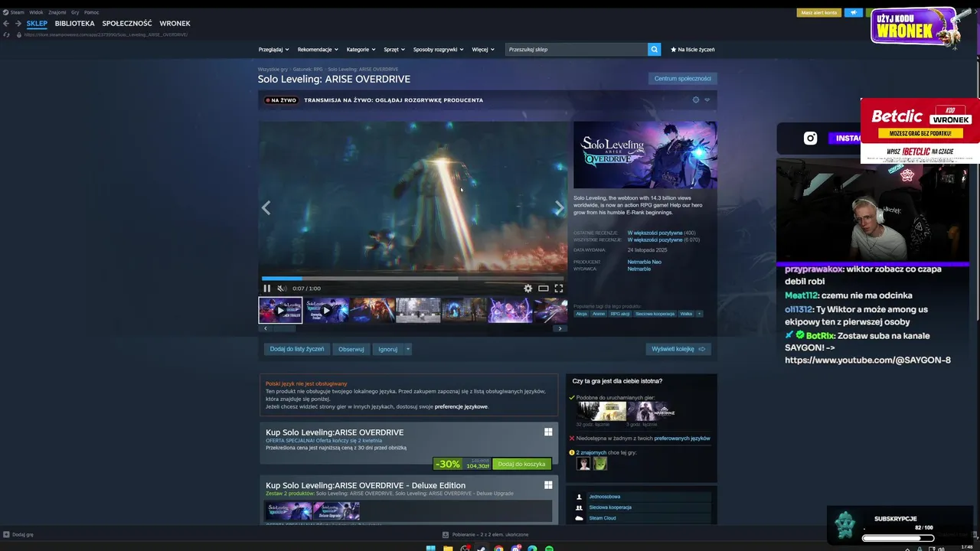Click Wyświetl kolejkę button
This screenshot has width=980, height=551.
point(678,349)
